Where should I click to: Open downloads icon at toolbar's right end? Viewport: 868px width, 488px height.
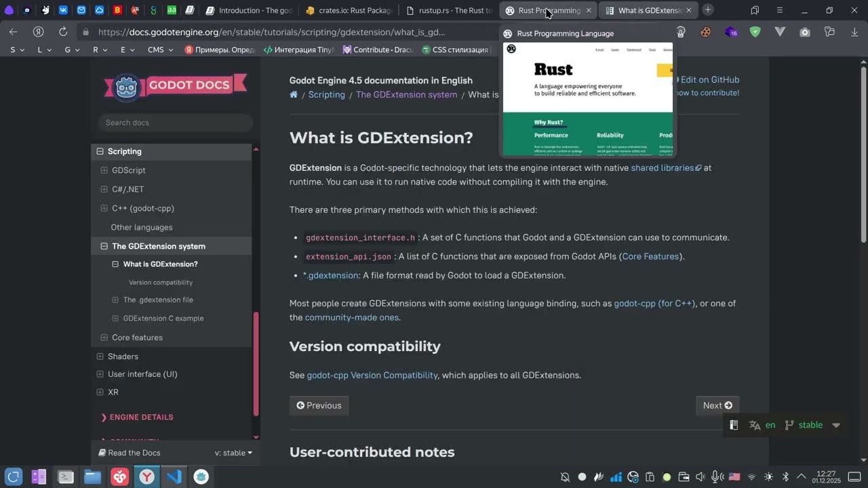[854, 32]
